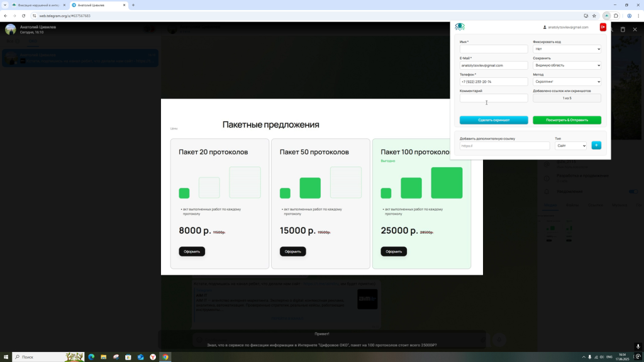Click the red logout icon in extension popup
The height and width of the screenshot is (362, 644).
[602, 27]
